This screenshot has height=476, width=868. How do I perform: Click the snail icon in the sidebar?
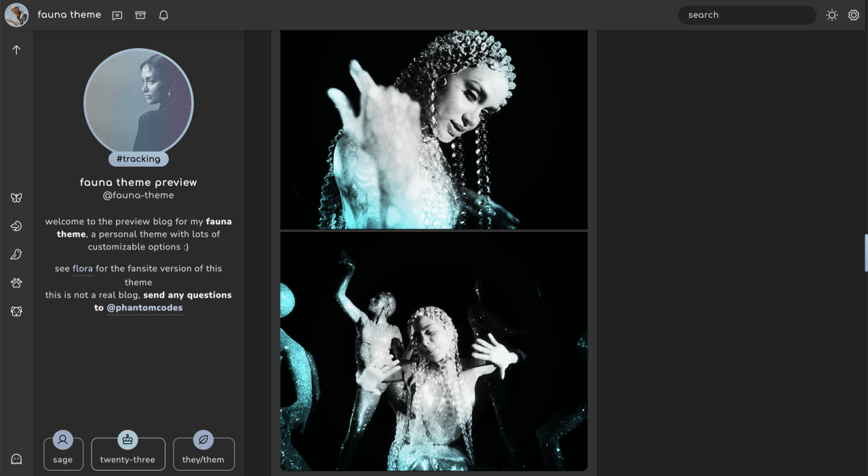(16, 226)
